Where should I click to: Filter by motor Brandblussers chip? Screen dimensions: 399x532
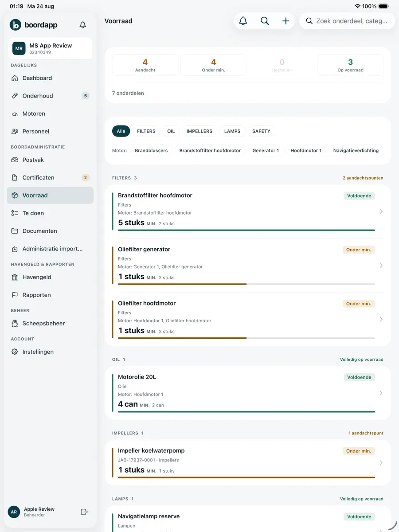[x=151, y=150]
